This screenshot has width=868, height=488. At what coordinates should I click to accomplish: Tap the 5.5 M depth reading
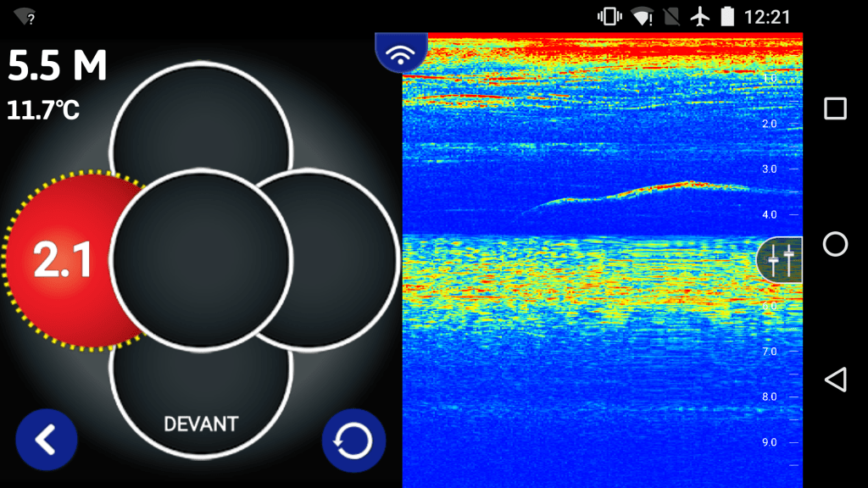(58, 66)
